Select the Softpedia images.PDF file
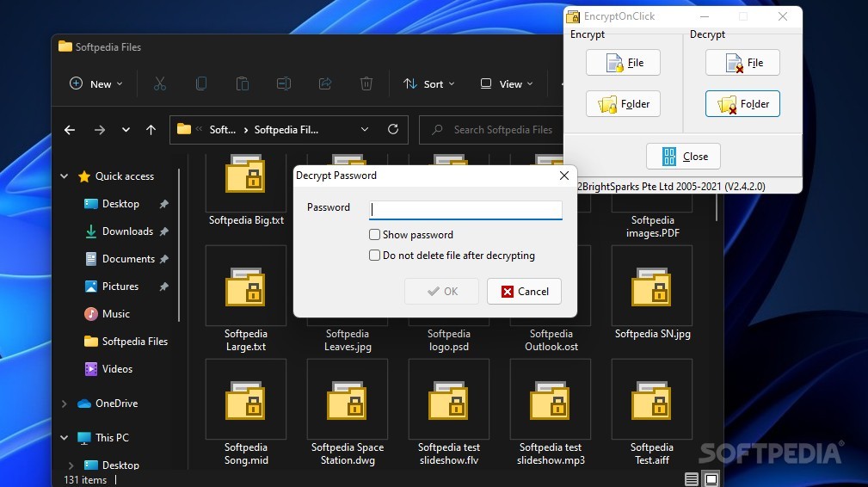Image resolution: width=868 pixels, height=487 pixels. click(x=652, y=226)
